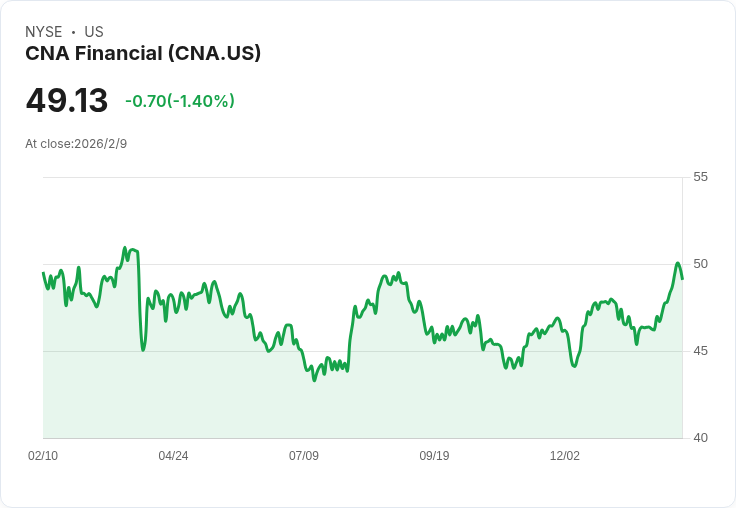The width and height of the screenshot is (736, 508).
Task: Click the CNA Financial (CNA.US) title
Action: [143, 53]
